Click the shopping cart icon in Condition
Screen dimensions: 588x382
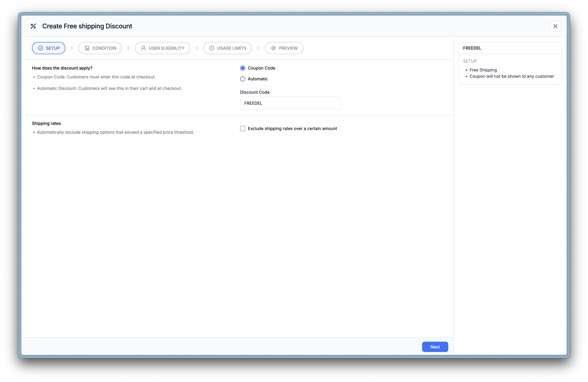[87, 48]
